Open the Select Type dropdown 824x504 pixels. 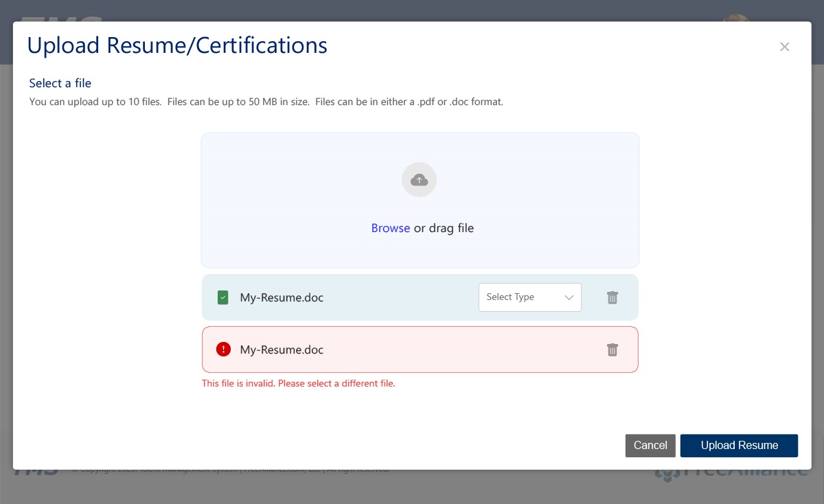pos(529,297)
